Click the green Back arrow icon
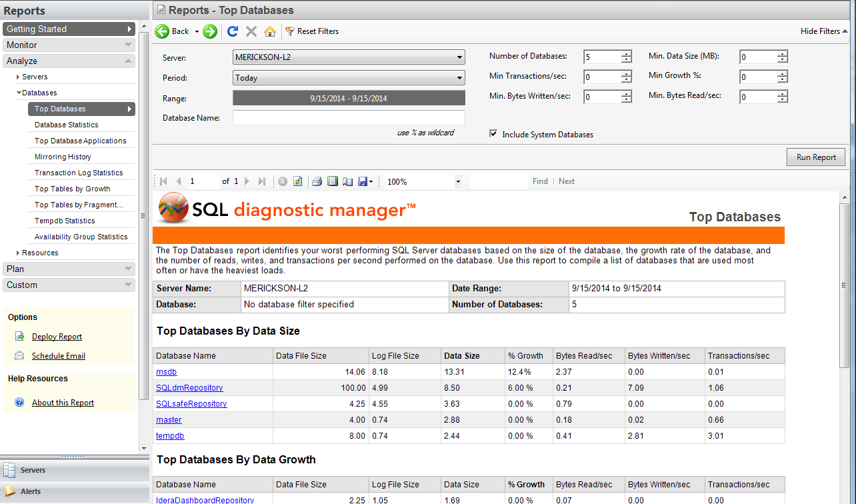Viewport: 856px width, 504px height. [x=162, y=31]
